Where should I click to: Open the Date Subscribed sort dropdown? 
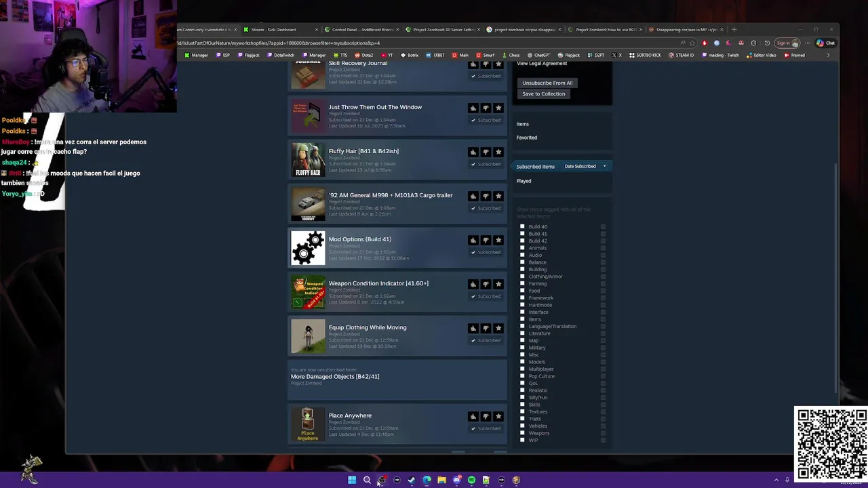585,166
